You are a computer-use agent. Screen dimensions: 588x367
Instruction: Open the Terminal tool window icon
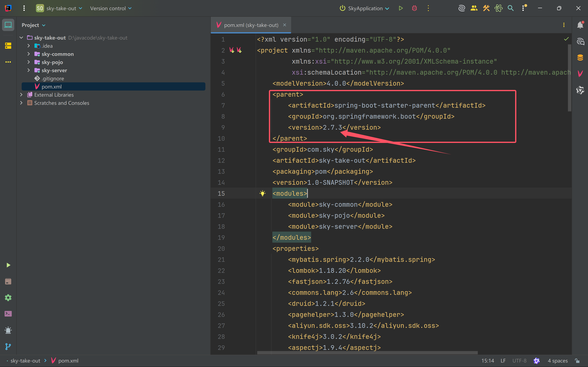[x=8, y=314]
